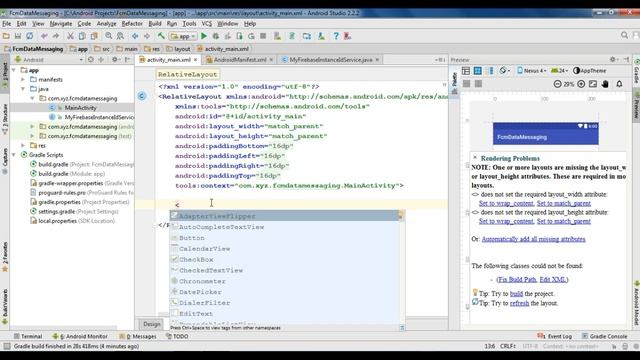This screenshot has height=360, width=640.
Task: Click the Synchronize toolbar icon
Action: click(x=30, y=36)
